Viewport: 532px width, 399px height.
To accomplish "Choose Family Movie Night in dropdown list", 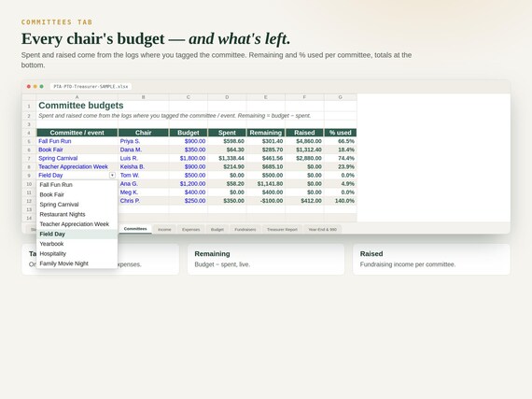I will pos(77,264).
